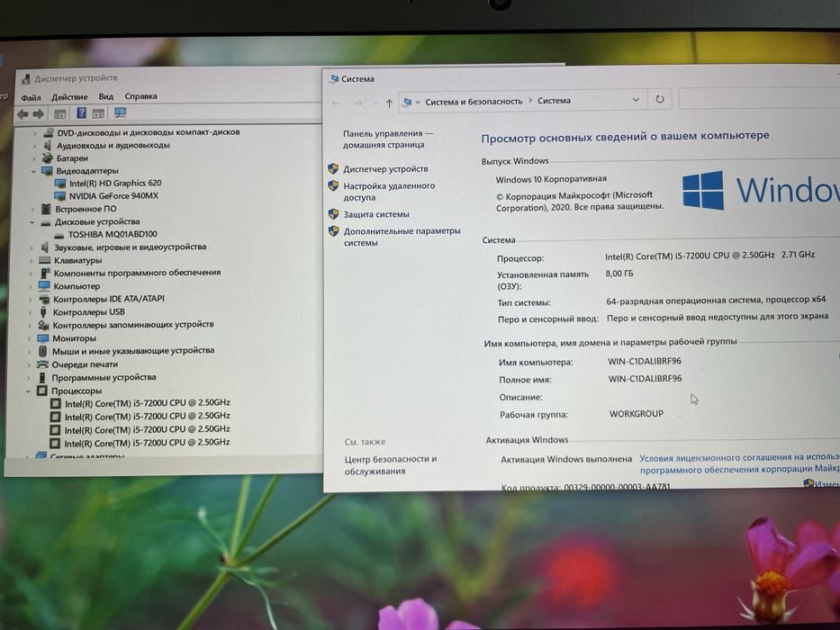The height and width of the screenshot is (630, 840).
Task: Select NVIDIA GeForce 940MX adapter
Action: click(113, 196)
